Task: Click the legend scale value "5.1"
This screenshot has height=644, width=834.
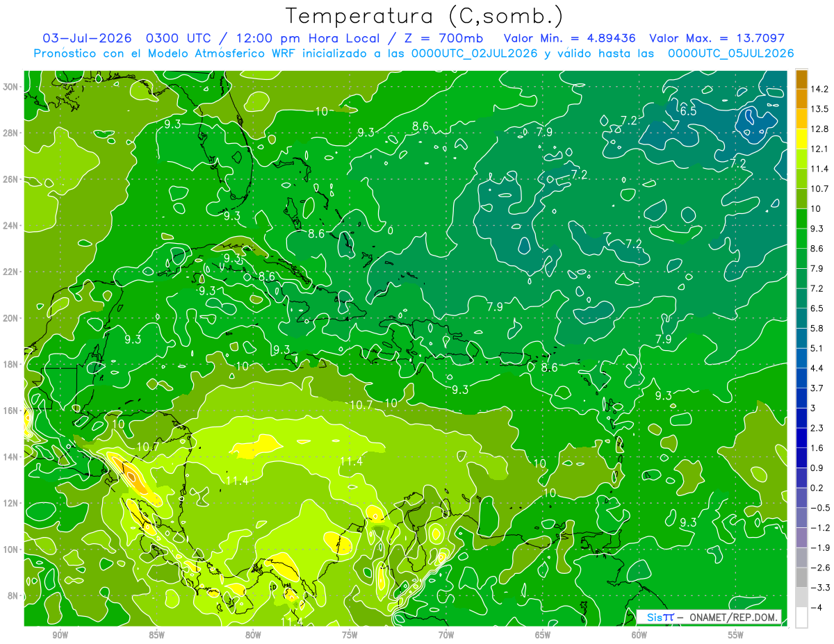Action: tap(817, 348)
